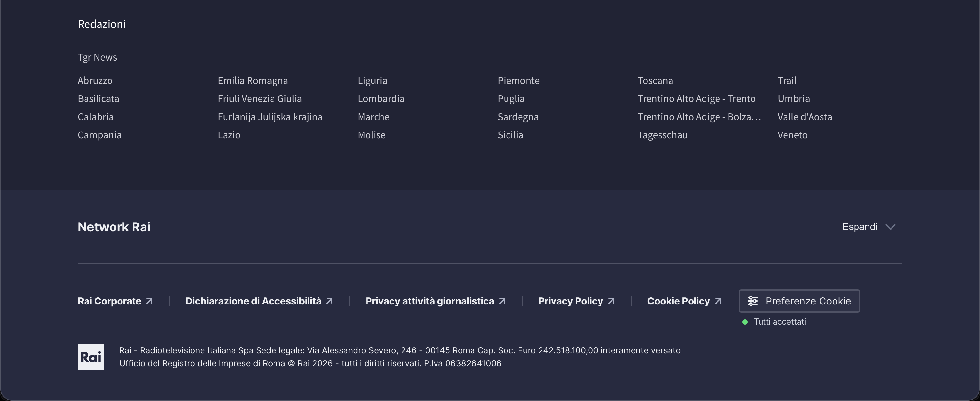Click the Redazioni section heading
The width and height of the screenshot is (980, 401).
tap(101, 24)
